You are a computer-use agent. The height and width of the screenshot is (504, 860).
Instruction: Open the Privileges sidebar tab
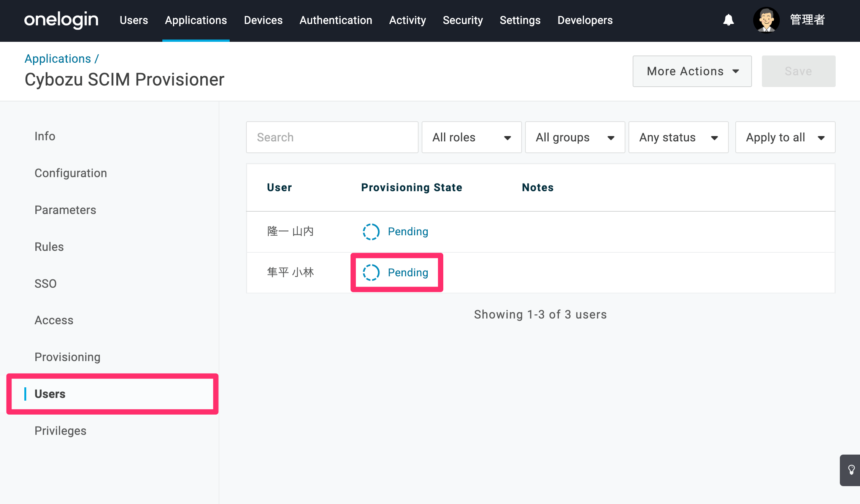pos(60,431)
